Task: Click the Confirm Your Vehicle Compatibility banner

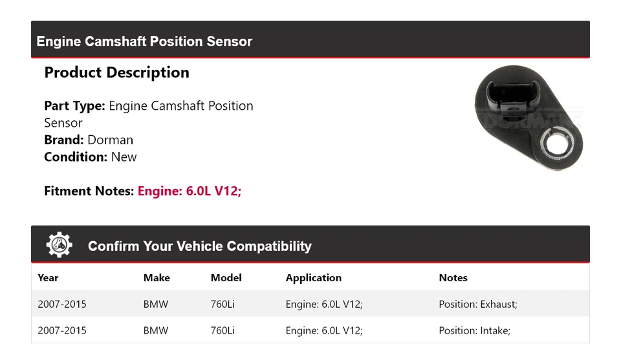Action: pyautogui.click(x=199, y=246)
